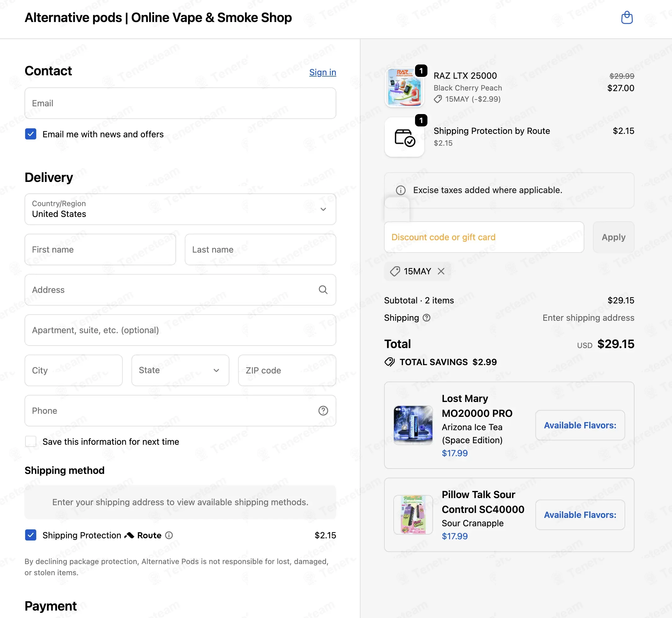The image size is (672, 618).
Task: Focus the Last name field
Action: [x=261, y=249]
